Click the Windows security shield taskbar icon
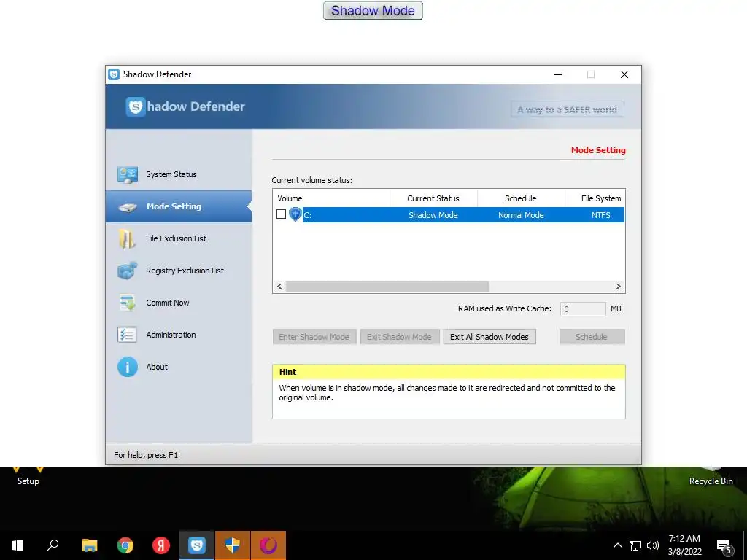Viewport: 747px width, 560px height. [233, 545]
